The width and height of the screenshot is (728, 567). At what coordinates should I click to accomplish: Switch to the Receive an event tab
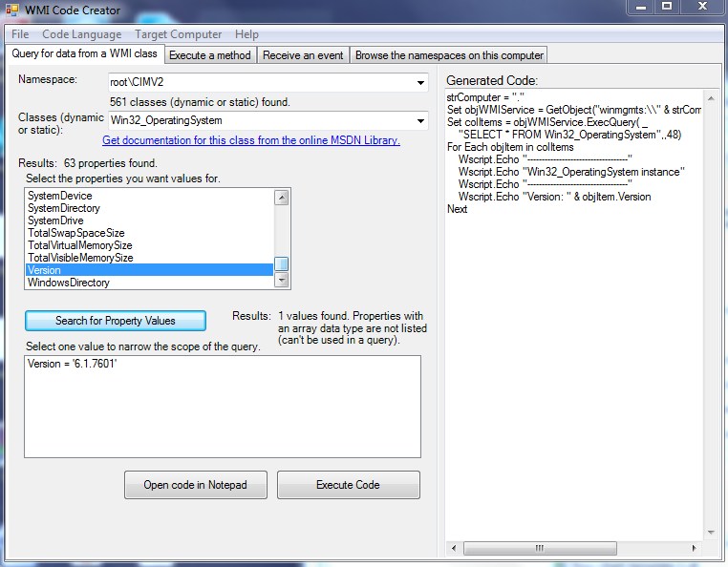coord(303,55)
